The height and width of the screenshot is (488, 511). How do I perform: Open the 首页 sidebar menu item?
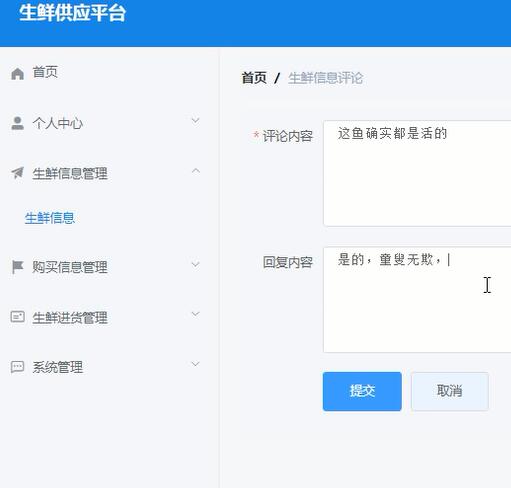(45, 72)
